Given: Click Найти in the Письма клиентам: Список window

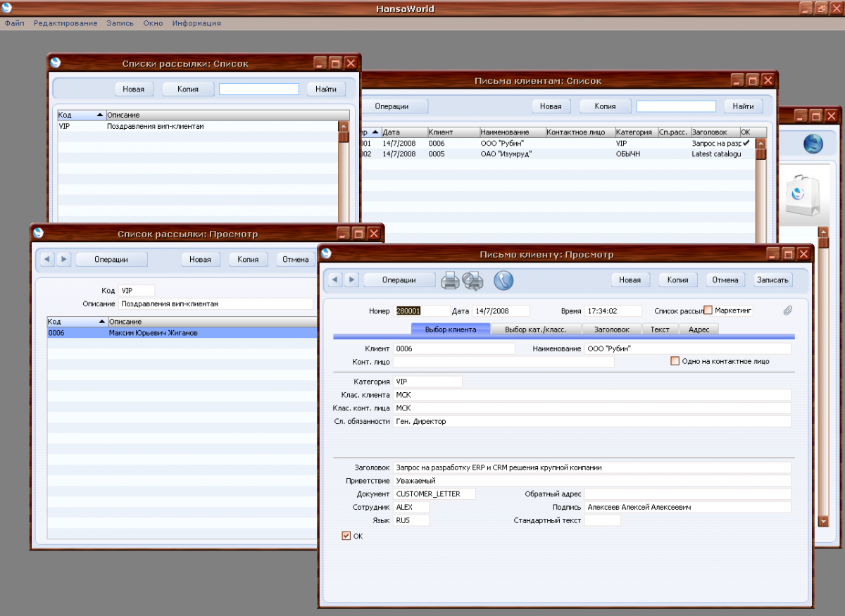Looking at the screenshot, I should coord(744,106).
